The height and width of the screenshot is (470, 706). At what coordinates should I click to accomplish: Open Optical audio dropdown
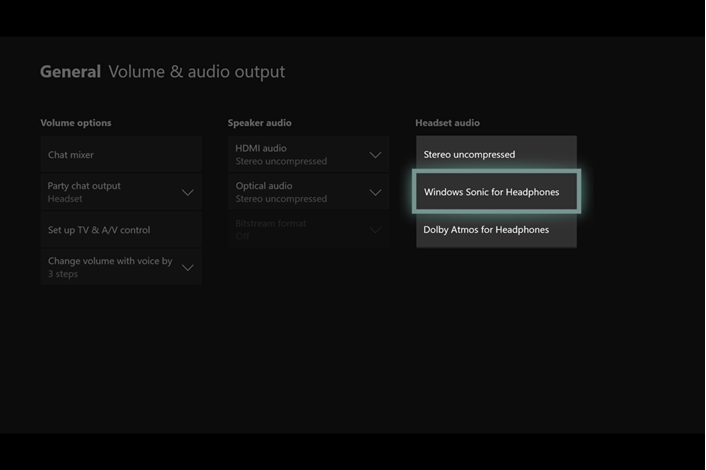308,192
